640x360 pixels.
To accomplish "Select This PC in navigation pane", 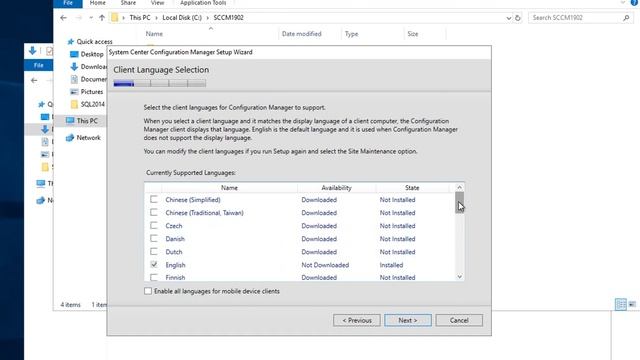I will [82, 121].
